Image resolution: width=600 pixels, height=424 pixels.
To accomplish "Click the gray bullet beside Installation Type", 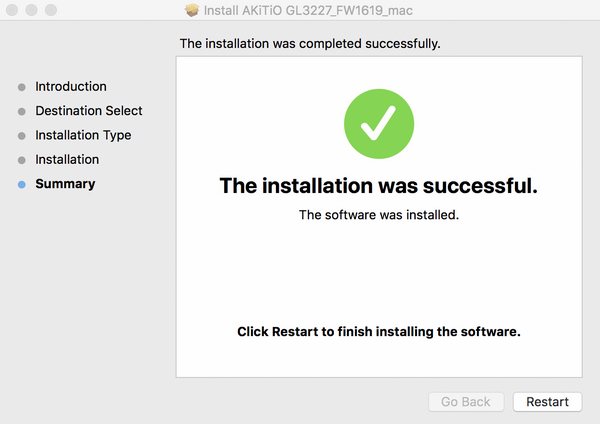I will (22, 136).
